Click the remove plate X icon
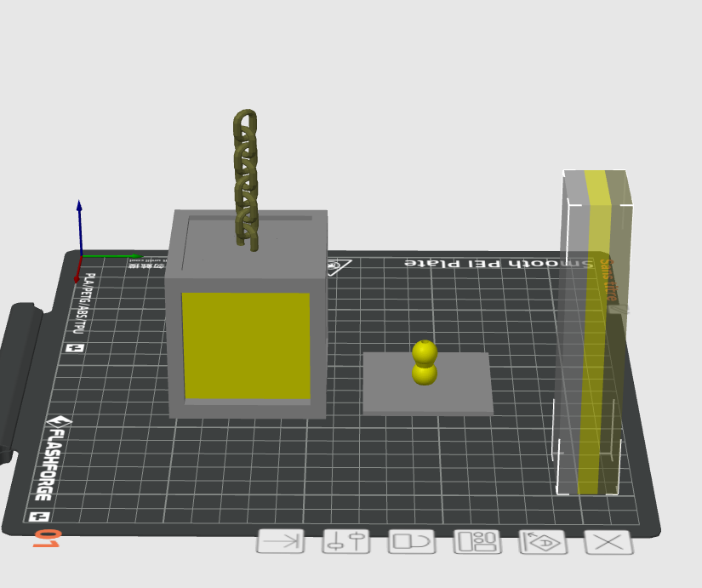The image size is (702, 588). (x=608, y=542)
